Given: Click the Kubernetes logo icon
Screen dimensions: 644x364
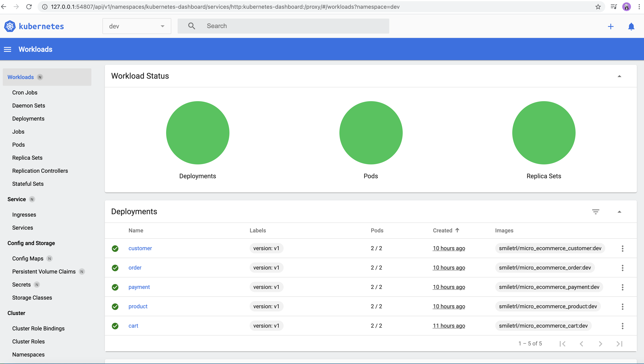Looking at the screenshot, I should [x=10, y=26].
